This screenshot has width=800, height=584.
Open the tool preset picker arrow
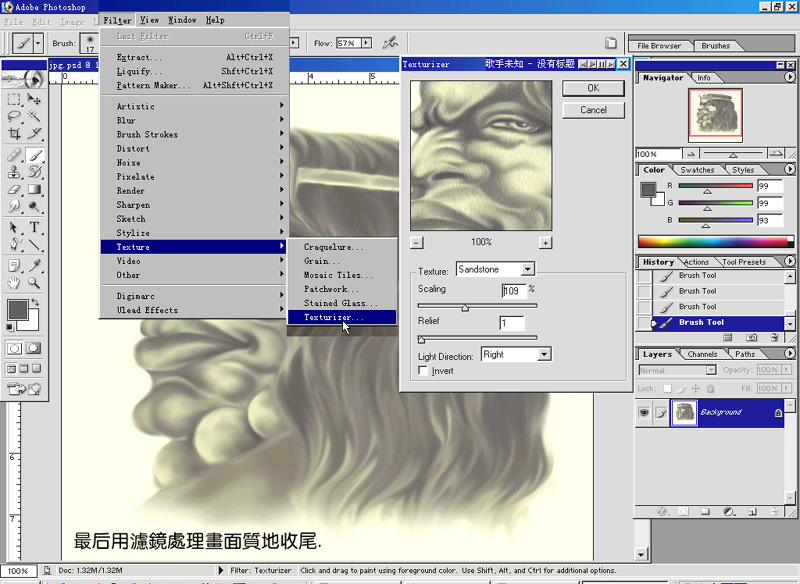tap(38, 43)
